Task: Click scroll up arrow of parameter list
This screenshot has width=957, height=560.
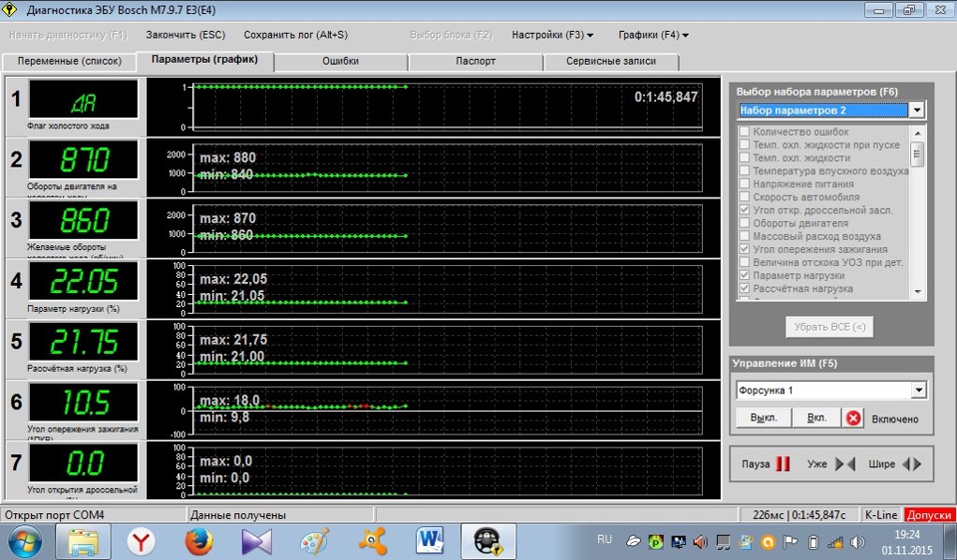Action: (918, 133)
